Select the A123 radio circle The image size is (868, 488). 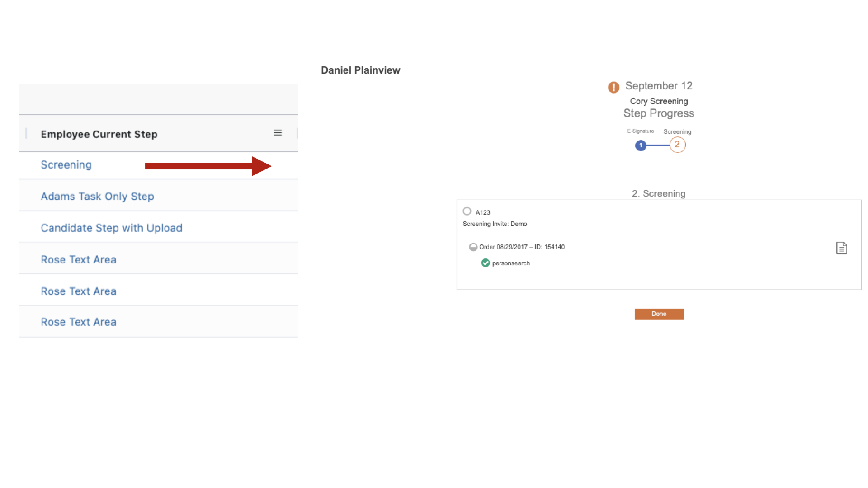tap(467, 211)
